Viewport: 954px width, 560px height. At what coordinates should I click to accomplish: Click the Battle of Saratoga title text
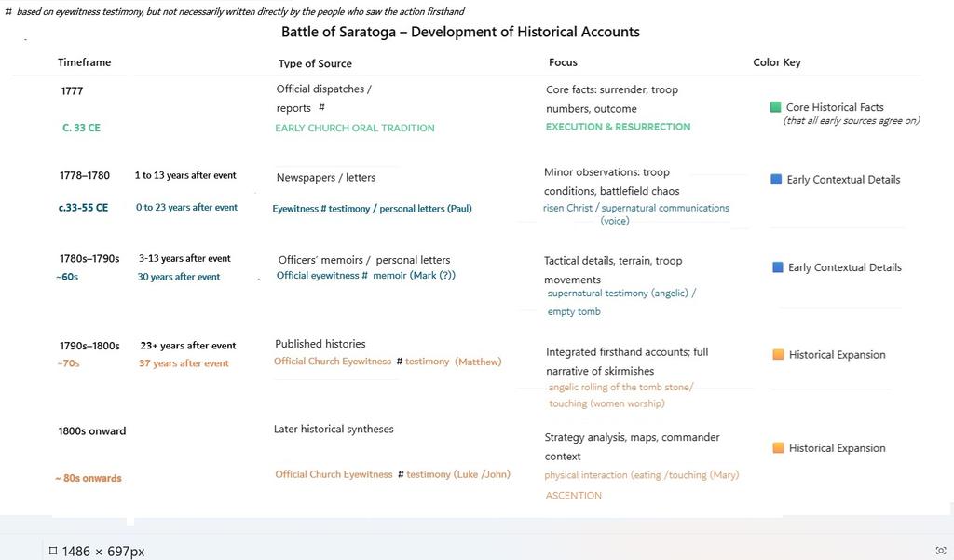(x=460, y=32)
